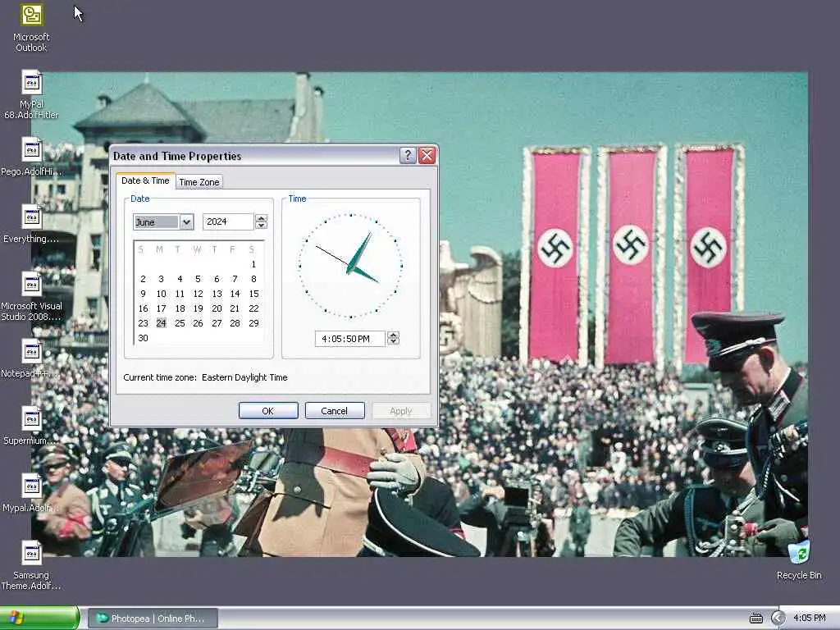840x630 pixels.
Task: Select June 23 in the calendar
Action: click(x=143, y=323)
